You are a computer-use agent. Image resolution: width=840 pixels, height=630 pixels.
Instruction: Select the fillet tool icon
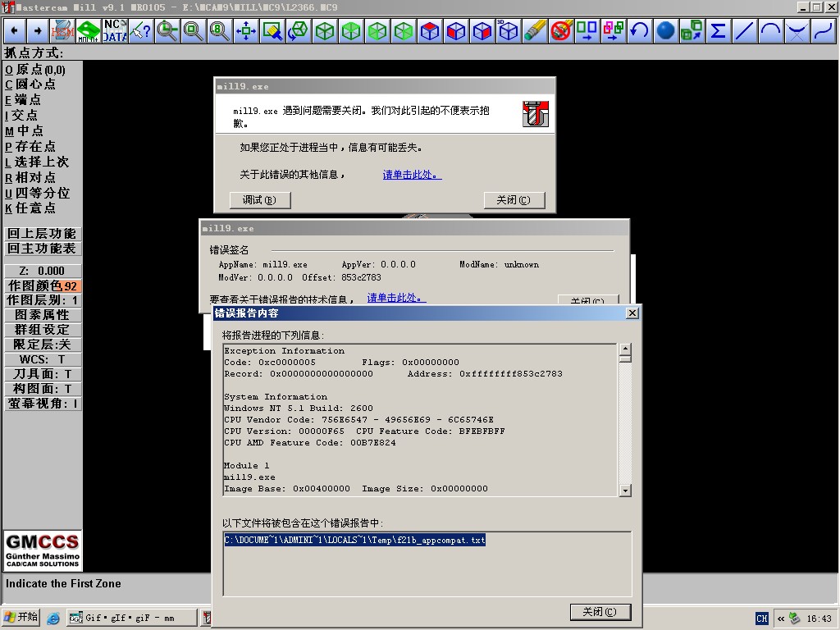click(797, 31)
